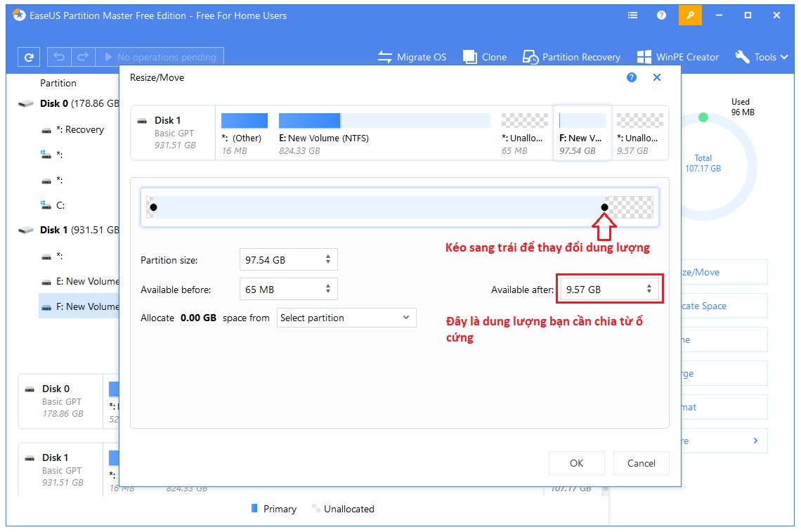Cancel the Resize/Move dialog

[x=641, y=463]
